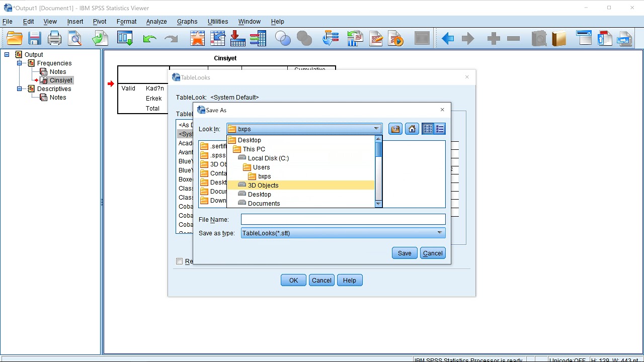The image size is (644, 362).
Task: Click Cancel in the Save As dialog
Action: tap(433, 253)
